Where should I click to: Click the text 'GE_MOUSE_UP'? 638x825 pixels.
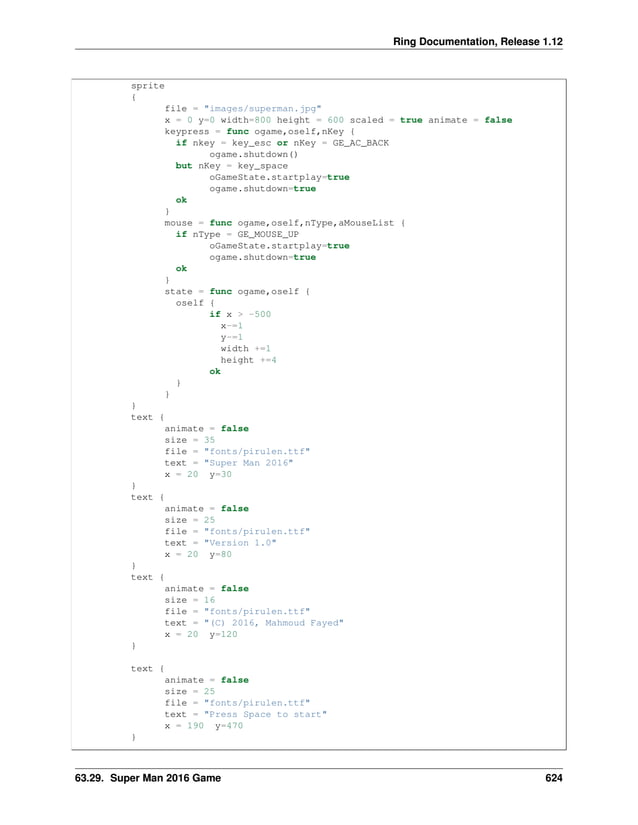pyautogui.click(x=268, y=234)
